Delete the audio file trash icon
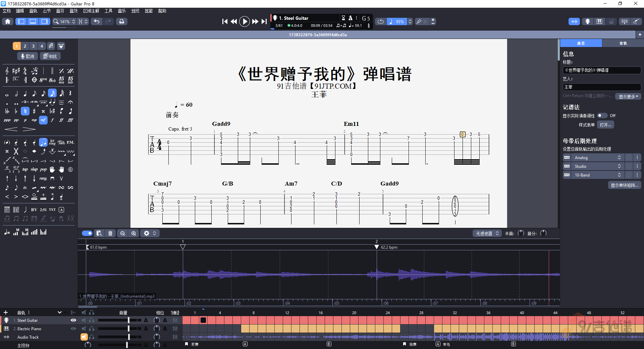Image resolution: width=644 pixels, height=349 pixels. point(110,233)
